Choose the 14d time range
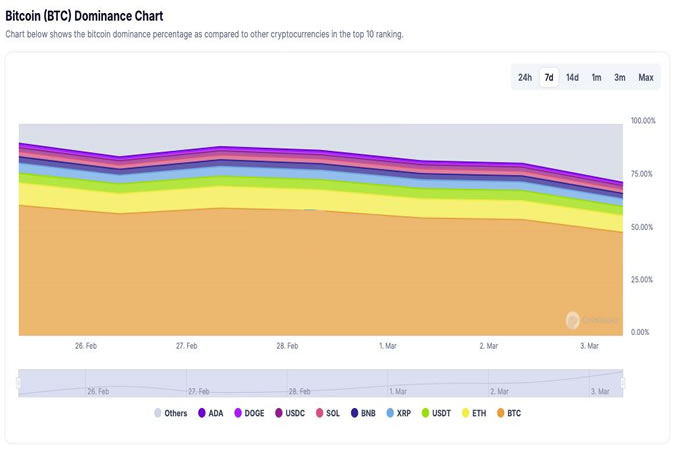 [572, 78]
